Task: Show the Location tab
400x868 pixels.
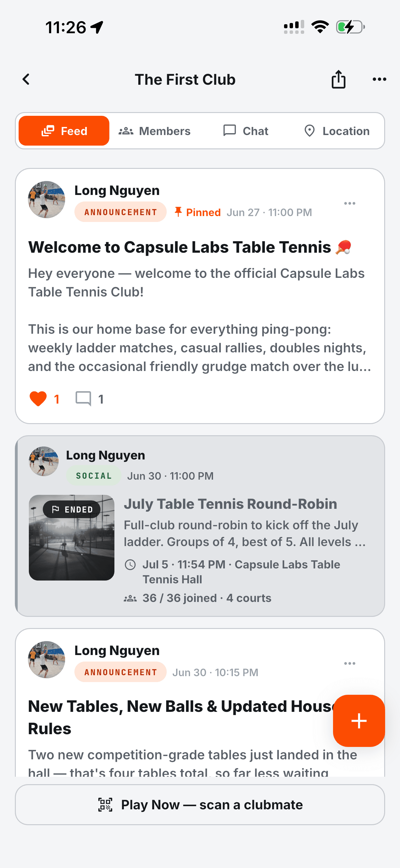Action: [x=336, y=131]
